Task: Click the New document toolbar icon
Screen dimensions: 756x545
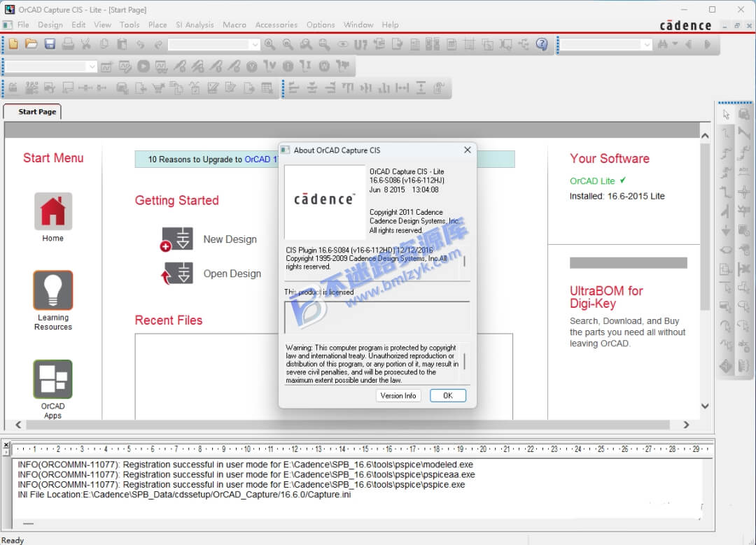Action: pyautogui.click(x=13, y=44)
